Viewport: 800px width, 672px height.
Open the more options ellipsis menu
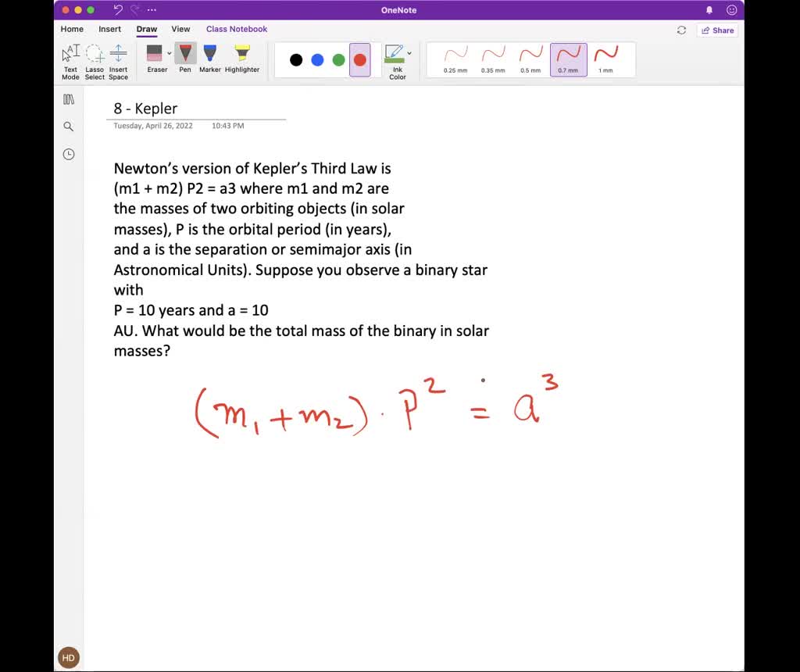coord(153,10)
